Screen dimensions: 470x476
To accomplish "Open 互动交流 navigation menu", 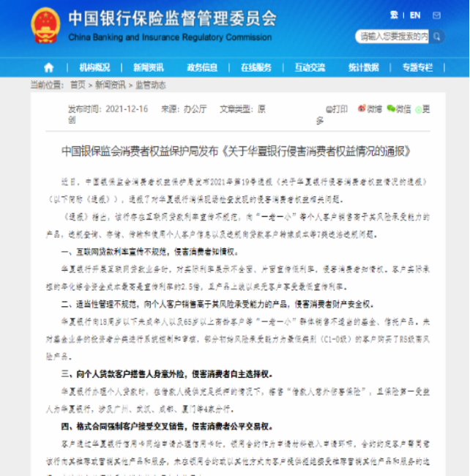I will [x=310, y=67].
